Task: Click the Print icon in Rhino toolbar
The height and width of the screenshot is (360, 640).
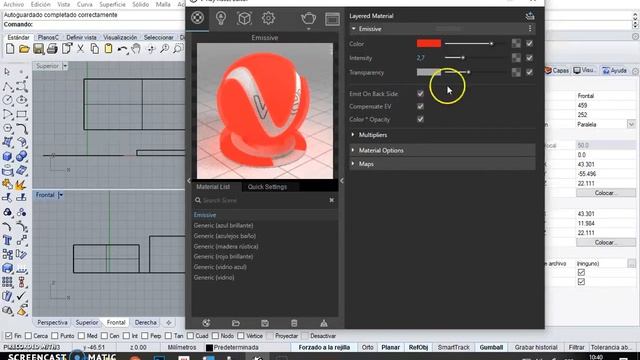Action: coord(52,49)
